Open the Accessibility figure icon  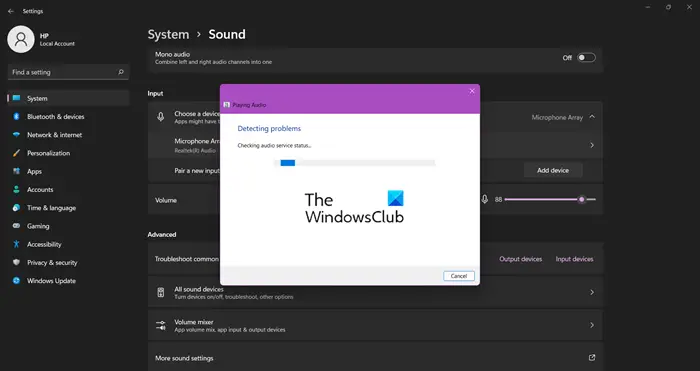17,244
